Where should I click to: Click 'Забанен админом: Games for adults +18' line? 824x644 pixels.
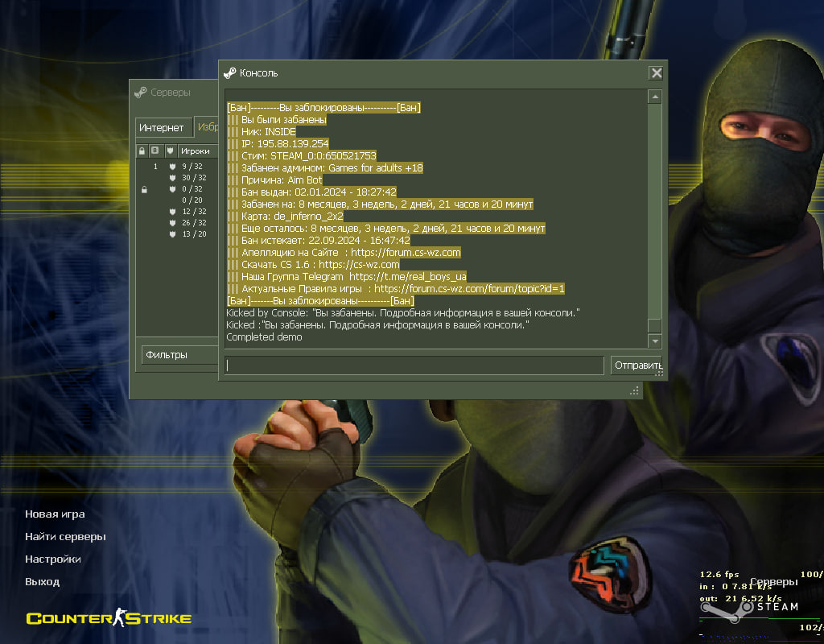(325, 168)
